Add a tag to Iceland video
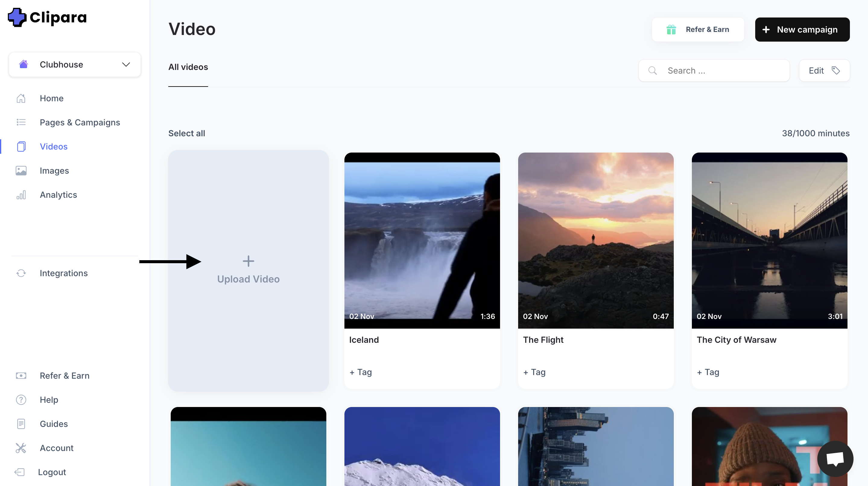This screenshot has height=486, width=868. pos(360,372)
